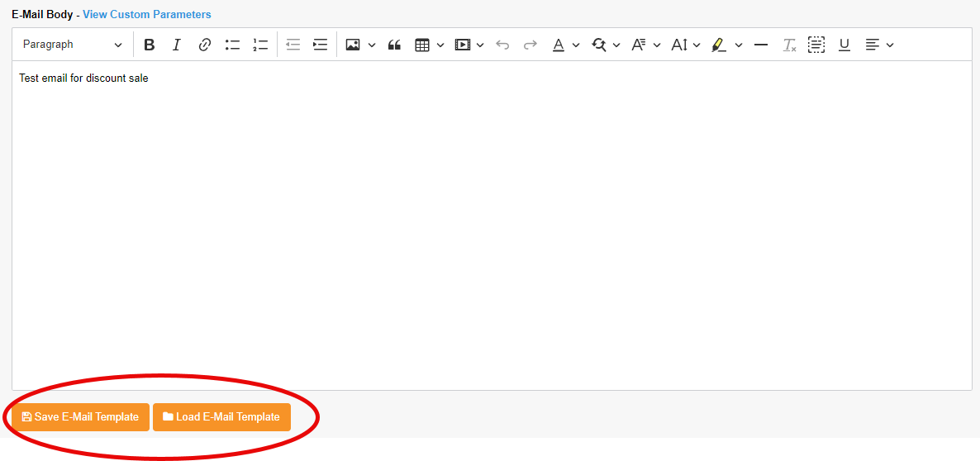Insert a block quote
The image size is (980, 461).
pos(394,45)
